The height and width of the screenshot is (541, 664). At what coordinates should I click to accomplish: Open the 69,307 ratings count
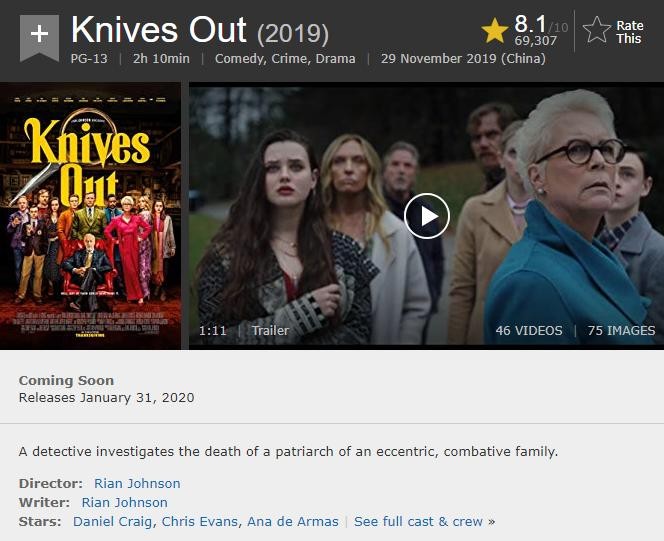pos(536,41)
